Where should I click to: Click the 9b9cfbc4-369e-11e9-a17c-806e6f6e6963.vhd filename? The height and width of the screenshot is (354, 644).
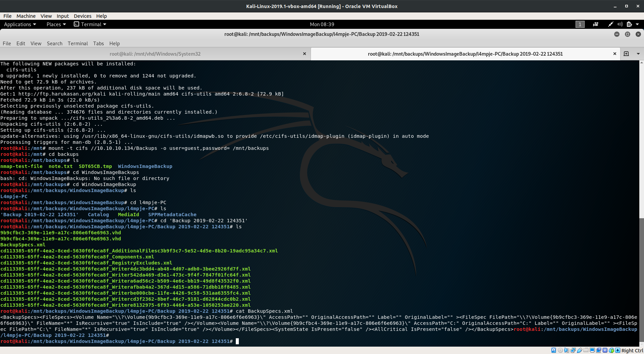[61, 239]
